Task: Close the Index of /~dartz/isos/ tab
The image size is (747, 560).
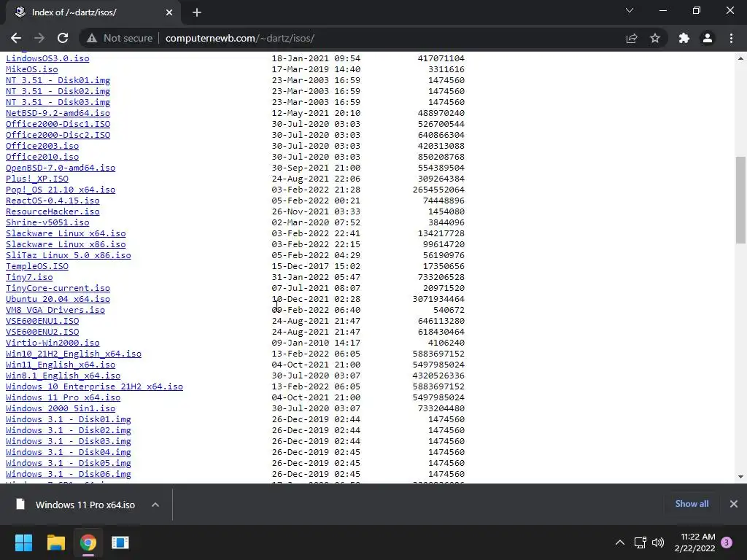Action: click(x=169, y=12)
